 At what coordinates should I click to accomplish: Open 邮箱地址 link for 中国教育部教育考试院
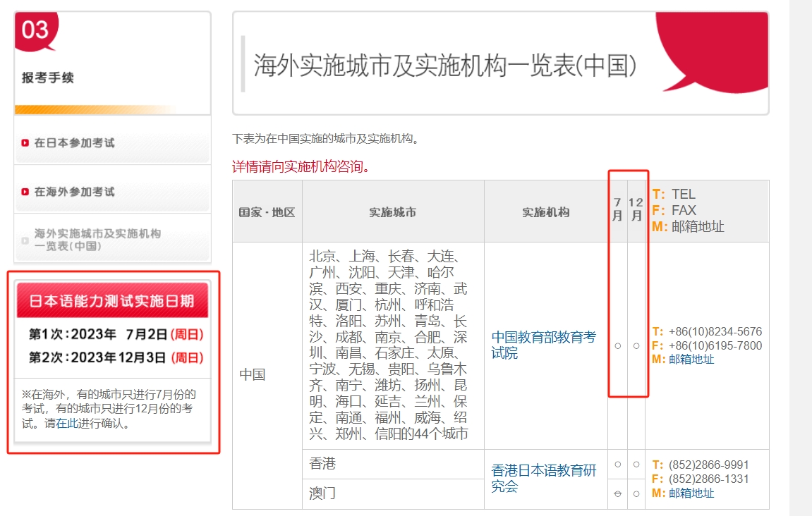tap(691, 360)
